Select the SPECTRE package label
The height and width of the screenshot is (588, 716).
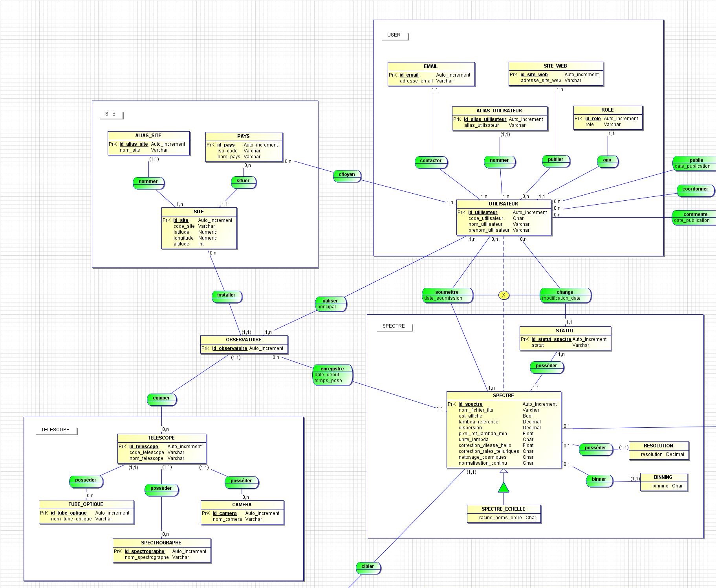click(x=394, y=326)
